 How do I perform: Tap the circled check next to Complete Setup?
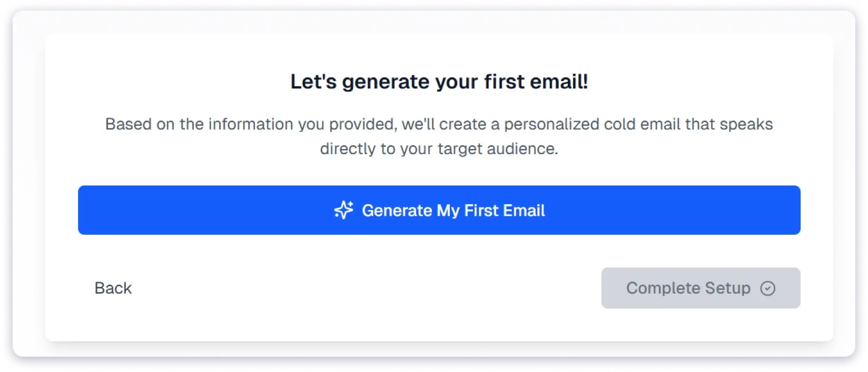pyautogui.click(x=767, y=288)
